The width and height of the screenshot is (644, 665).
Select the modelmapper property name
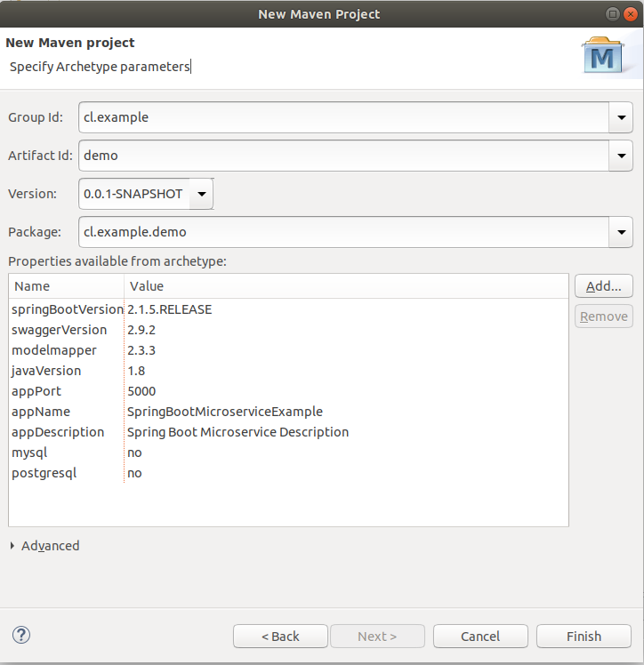pos(54,351)
